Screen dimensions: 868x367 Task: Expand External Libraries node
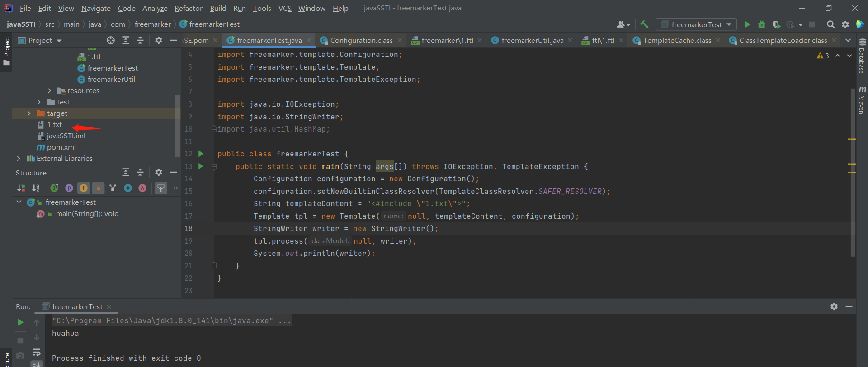(x=19, y=159)
